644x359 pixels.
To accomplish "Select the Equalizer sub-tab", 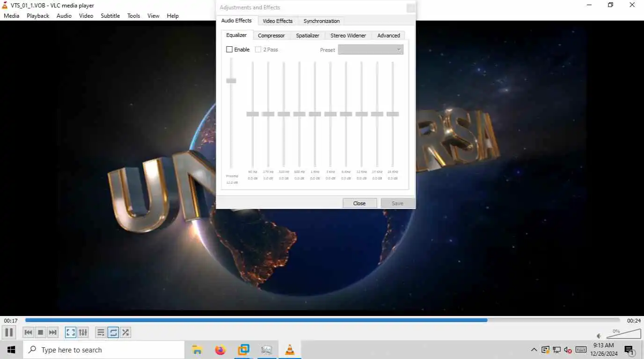I will click(x=236, y=35).
